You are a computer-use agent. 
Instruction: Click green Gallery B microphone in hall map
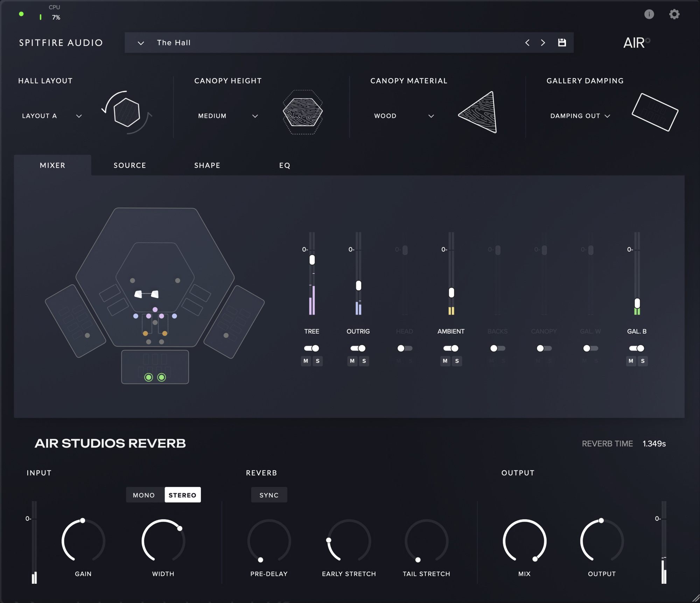pyautogui.click(x=149, y=377)
